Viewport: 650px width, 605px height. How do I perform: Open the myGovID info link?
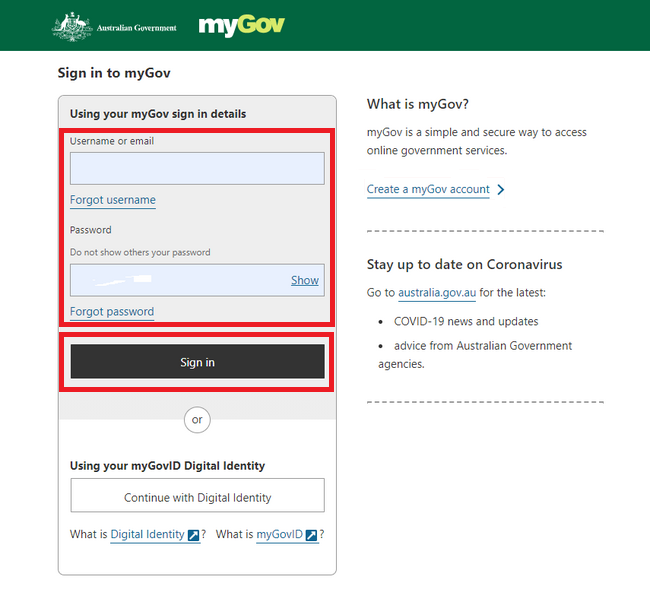(x=279, y=535)
